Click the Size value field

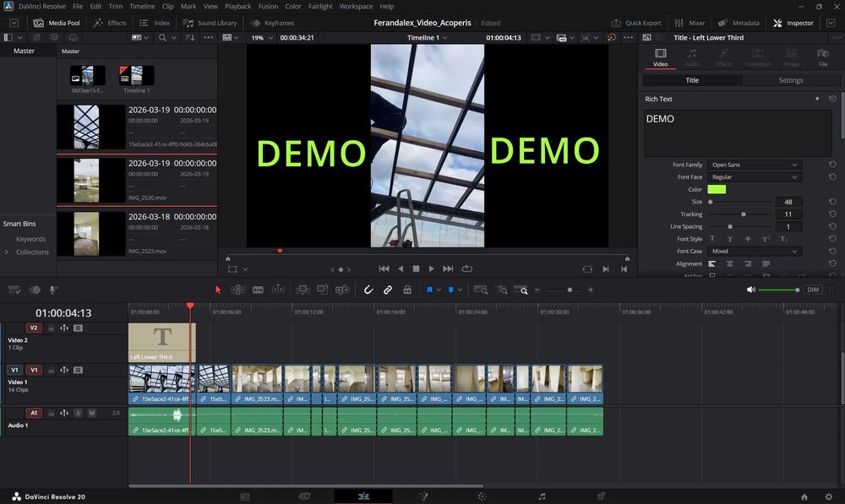click(788, 202)
